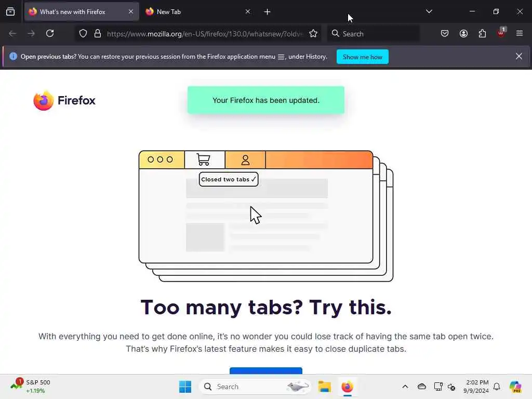This screenshot has height=399, width=532.
Task: Expand the list all tabs chevron
Action: coord(429,11)
